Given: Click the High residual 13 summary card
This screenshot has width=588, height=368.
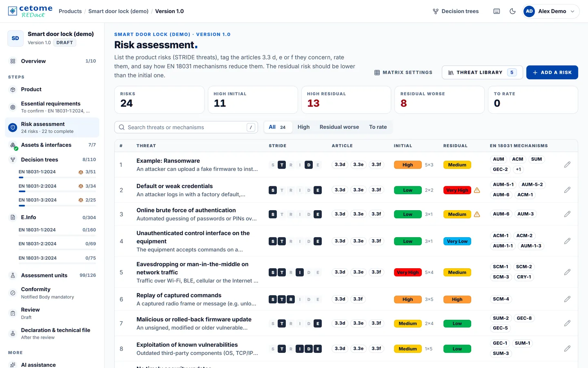Looking at the screenshot, I should pos(346,100).
